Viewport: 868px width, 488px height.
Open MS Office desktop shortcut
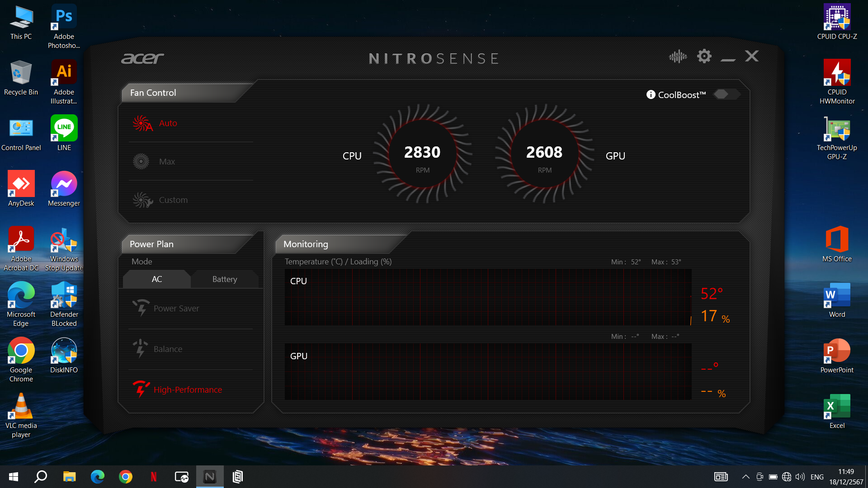click(837, 244)
